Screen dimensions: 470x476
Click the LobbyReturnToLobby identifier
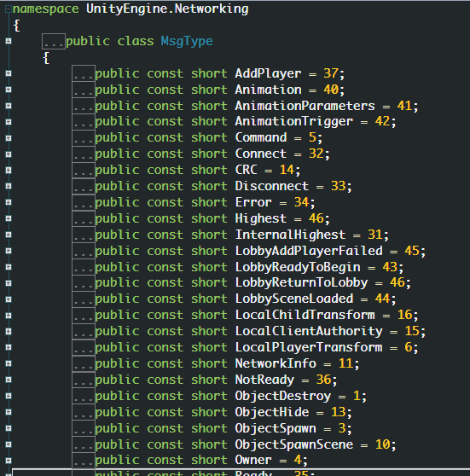coord(301,283)
